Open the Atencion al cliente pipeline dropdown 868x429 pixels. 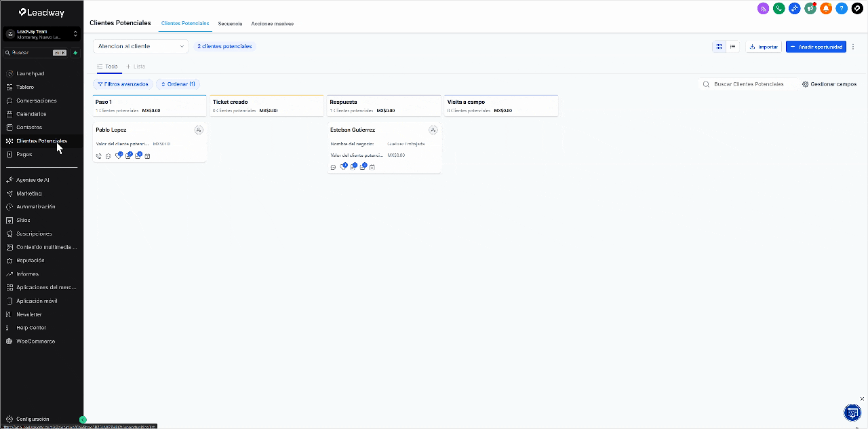pyautogui.click(x=140, y=46)
